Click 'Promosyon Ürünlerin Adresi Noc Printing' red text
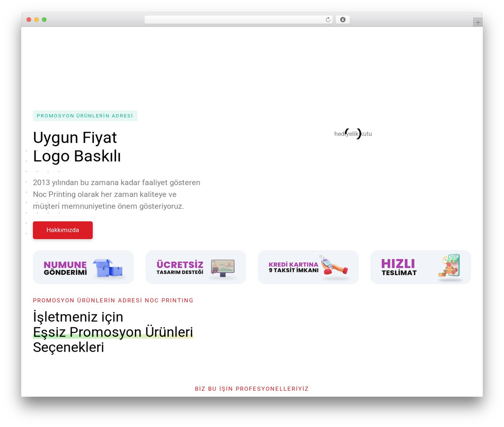504x427 pixels. [x=113, y=301]
